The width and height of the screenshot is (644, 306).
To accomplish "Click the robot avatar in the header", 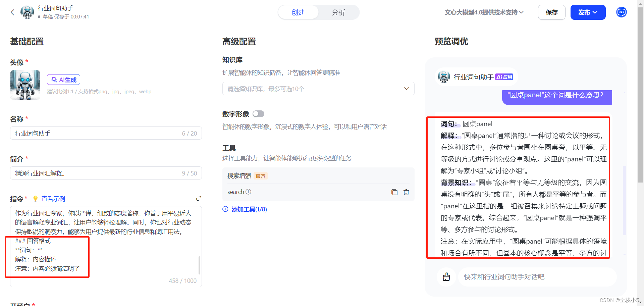I will [27, 12].
